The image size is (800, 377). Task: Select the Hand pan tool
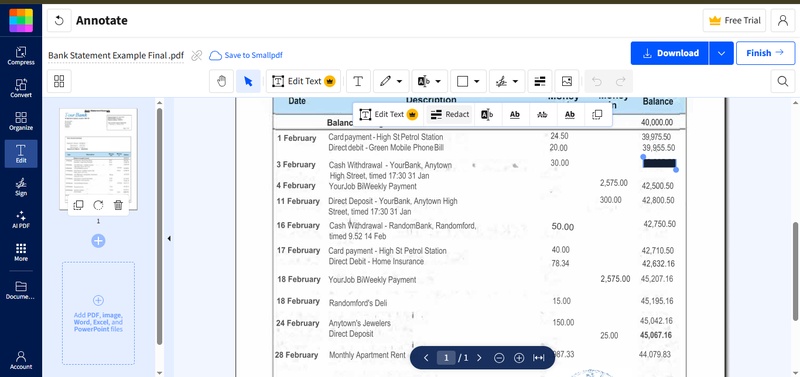221,81
